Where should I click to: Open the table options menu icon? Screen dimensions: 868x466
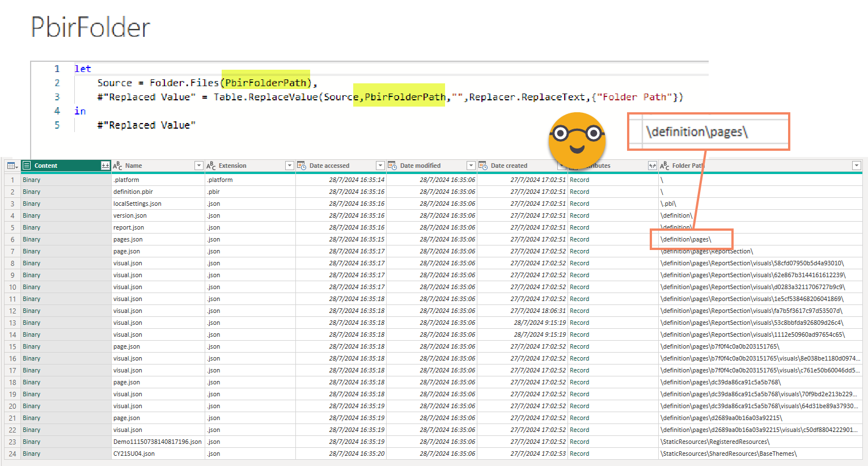pos(11,166)
